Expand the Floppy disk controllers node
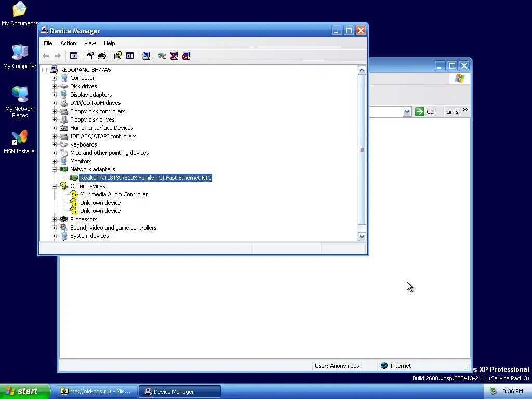 54,111
